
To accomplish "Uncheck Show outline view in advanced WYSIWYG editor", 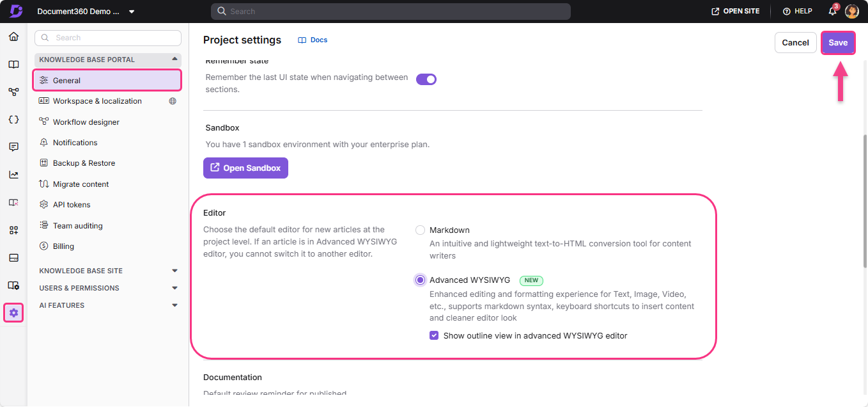I will point(434,335).
